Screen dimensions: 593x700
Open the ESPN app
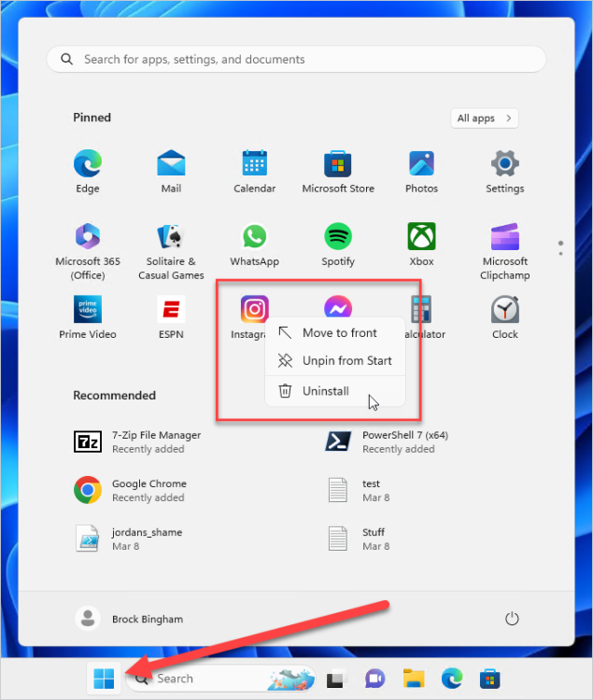171,317
